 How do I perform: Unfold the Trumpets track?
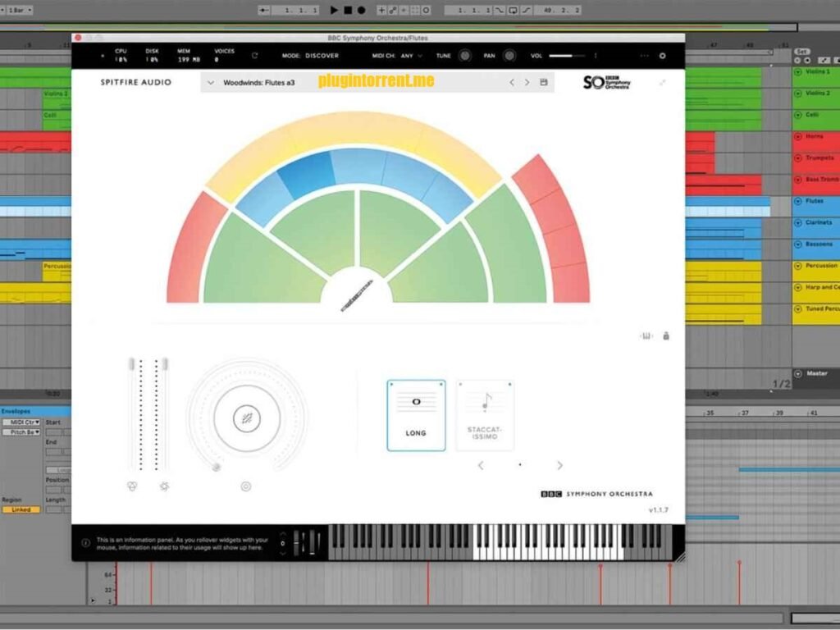tap(797, 158)
